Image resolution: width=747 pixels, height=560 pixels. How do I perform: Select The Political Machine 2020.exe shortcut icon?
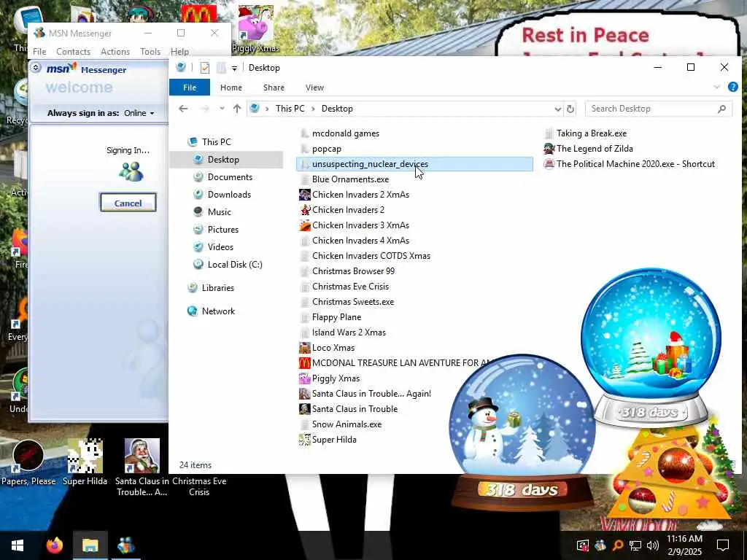point(549,164)
